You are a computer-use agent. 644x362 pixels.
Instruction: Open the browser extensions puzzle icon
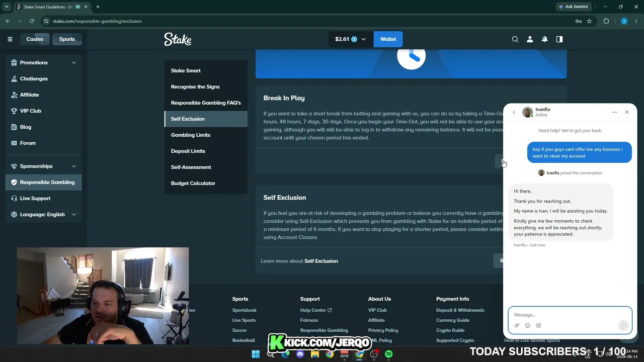click(606, 21)
